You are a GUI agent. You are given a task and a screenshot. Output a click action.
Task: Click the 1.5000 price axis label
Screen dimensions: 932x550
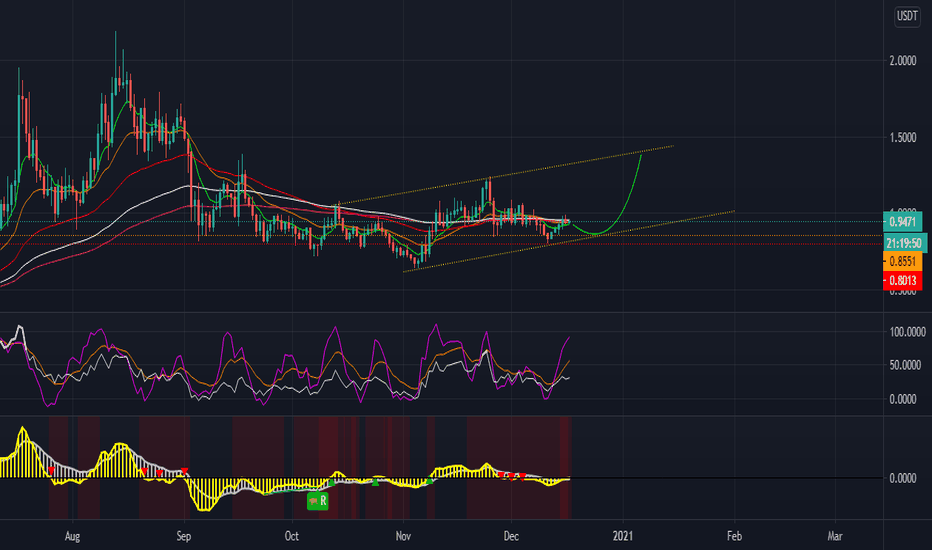903,137
